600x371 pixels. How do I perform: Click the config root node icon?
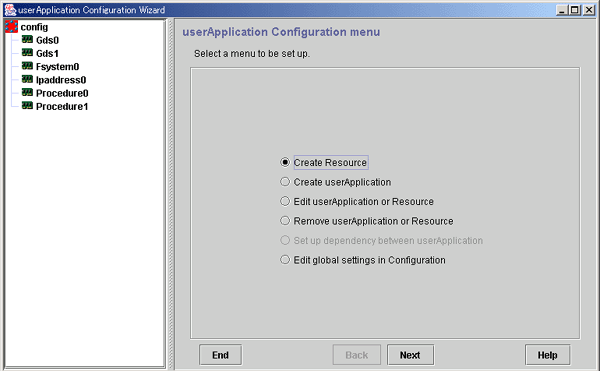pos(11,27)
